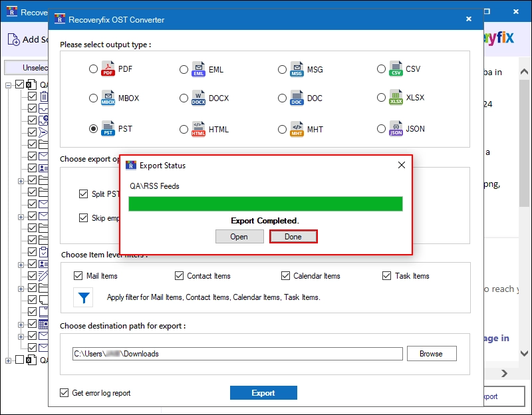Select the PDF radio button
Screen dimensions: 532x415
point(93,69)
